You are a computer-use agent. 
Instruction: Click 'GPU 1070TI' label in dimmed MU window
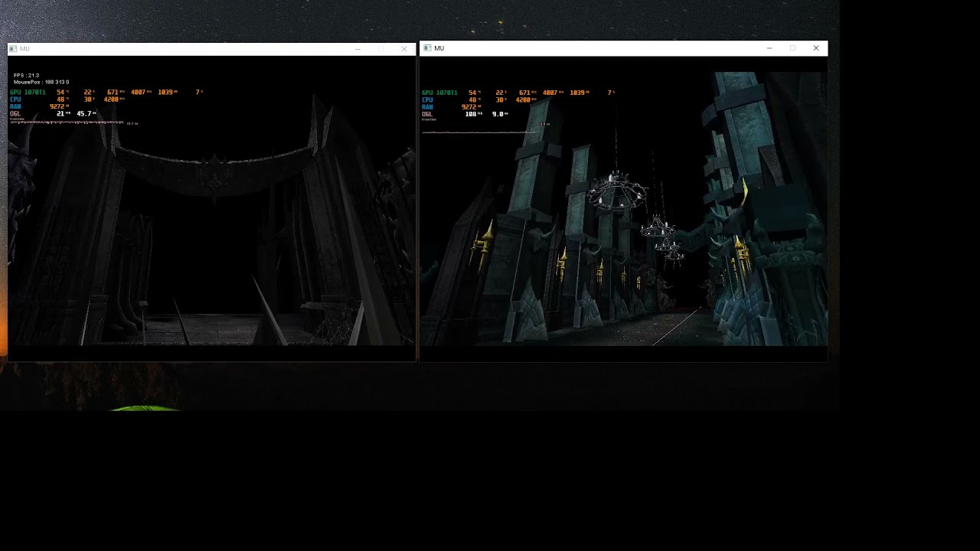pos(28,93)
